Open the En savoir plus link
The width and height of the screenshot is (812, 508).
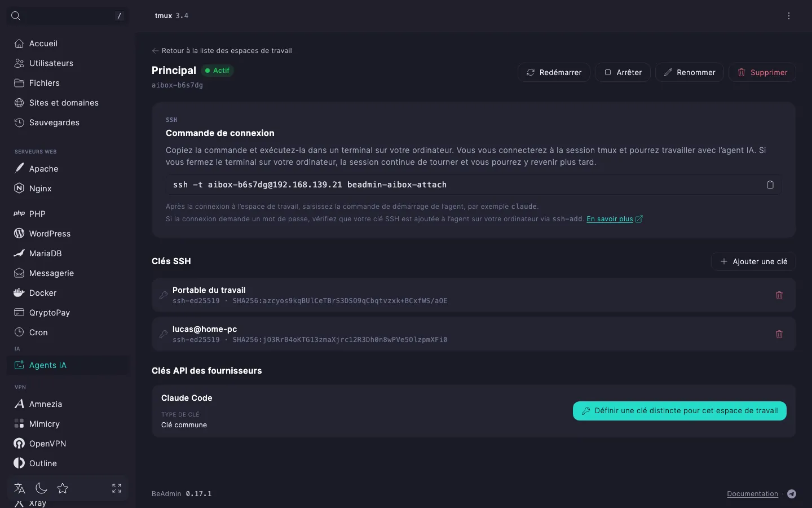(x=615, y=219)
